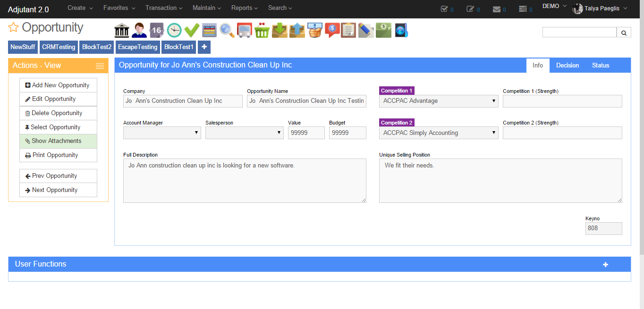Open the clock icon in toolbar
This screenshot has height=309, width=644.
point(174,30)
